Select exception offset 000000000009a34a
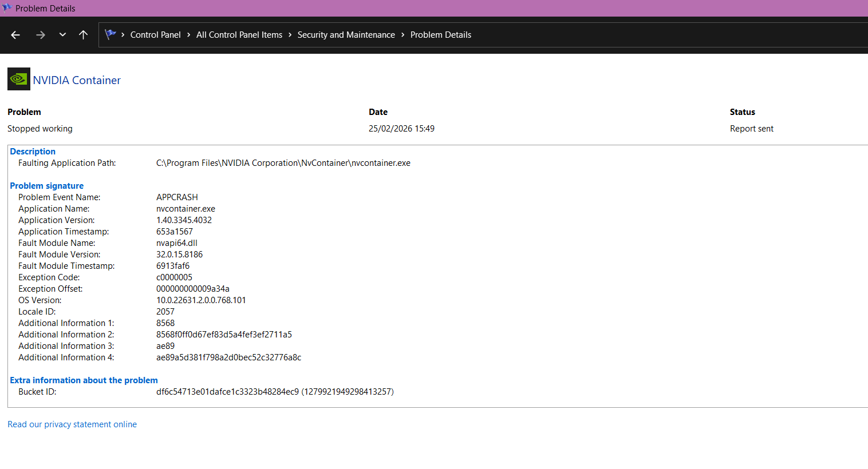Screen dimensions: 868x469 pyautogui.click(x=193, y=289)
